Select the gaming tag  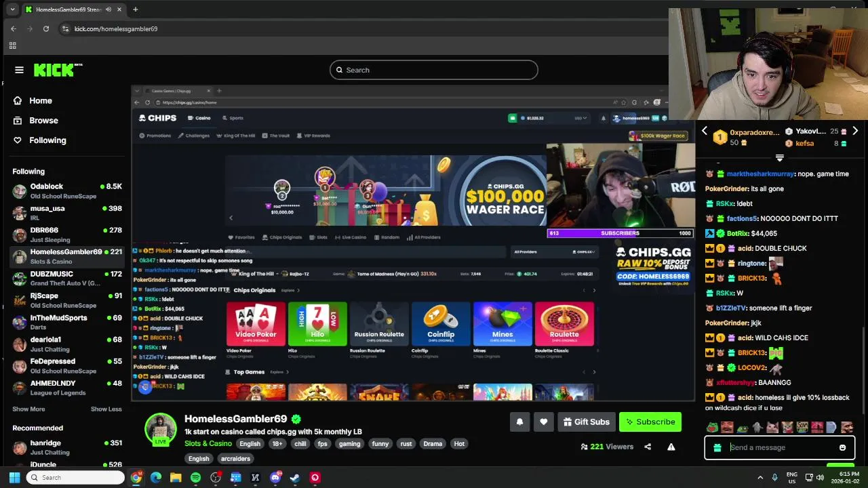click(x=350, y=444)
